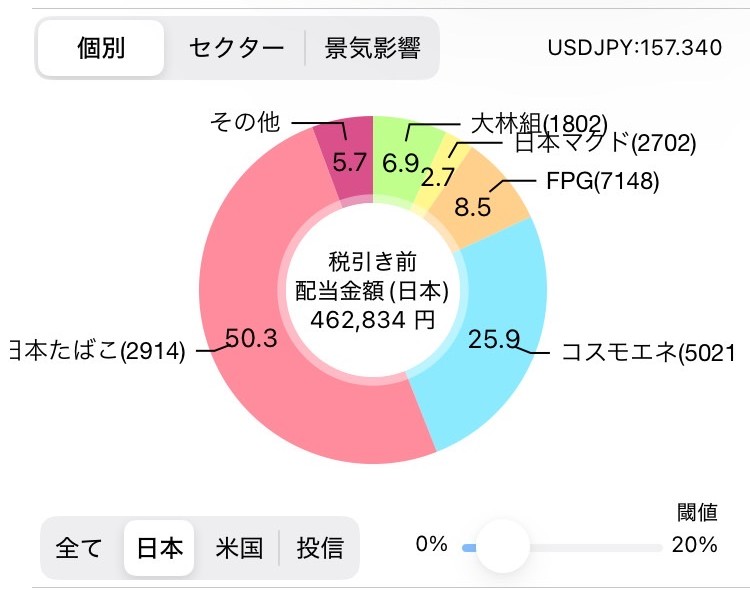The width and height of the screenshot is (750, 590).
Task: Select the 日本 market filter
Action: click(160, 548)
